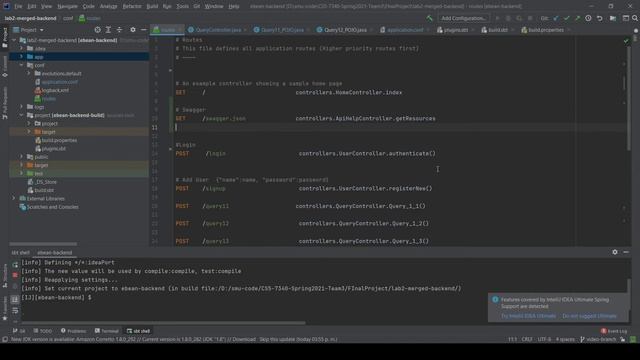The height and width of the screenshot is (360, 640).
Task: Click the red stop sbt shell icon
Action: point(15,276)
